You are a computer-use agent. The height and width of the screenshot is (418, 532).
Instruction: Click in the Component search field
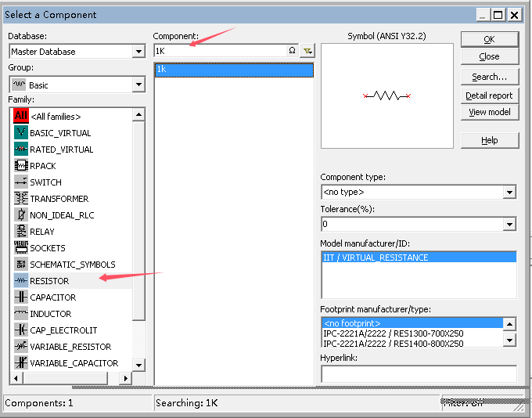219,51
